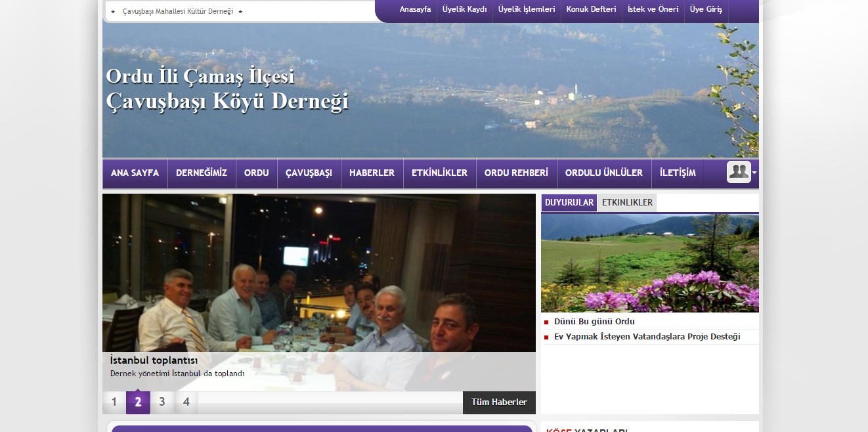Jump to slide 1 of news slider
Screen dimensions: 868x432
(114, 402)
